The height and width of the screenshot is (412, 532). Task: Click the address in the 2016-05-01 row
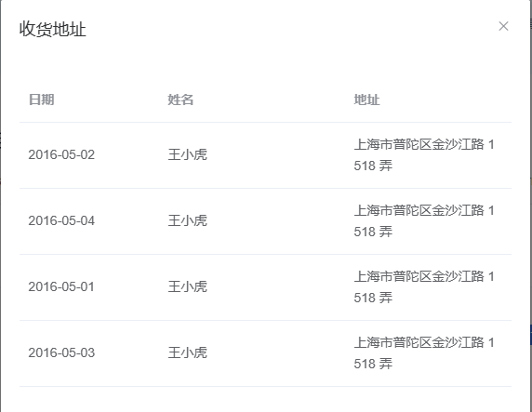click(424, 287)
